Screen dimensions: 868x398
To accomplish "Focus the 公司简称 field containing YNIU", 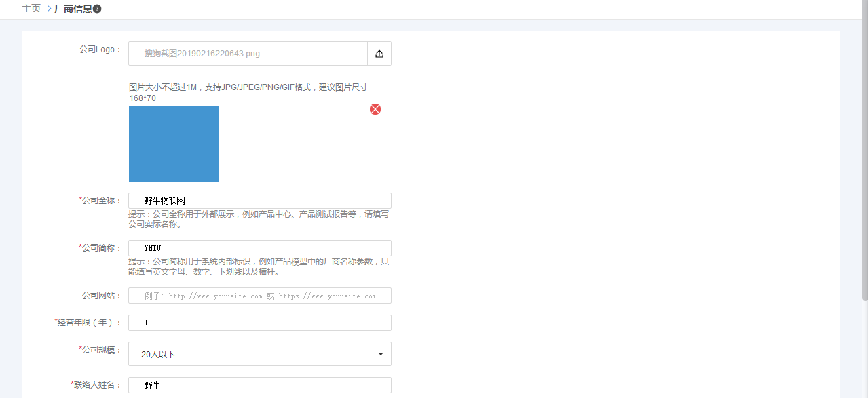I will point(259,247).
